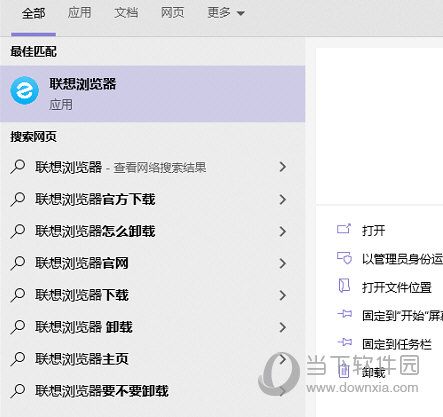Click search icon beside 联想浏览器官方下载
The image size is (443, 417).
pyautogui.click(x=18, y=199)
